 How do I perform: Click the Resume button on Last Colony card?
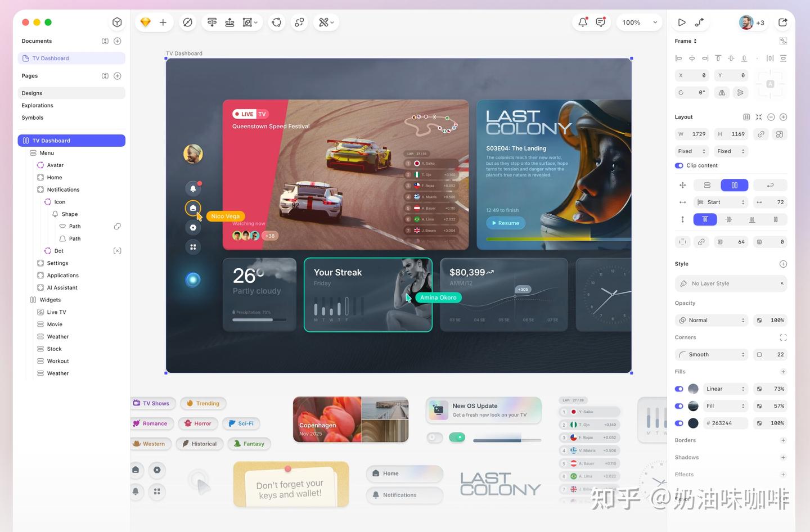pos(505,223)
